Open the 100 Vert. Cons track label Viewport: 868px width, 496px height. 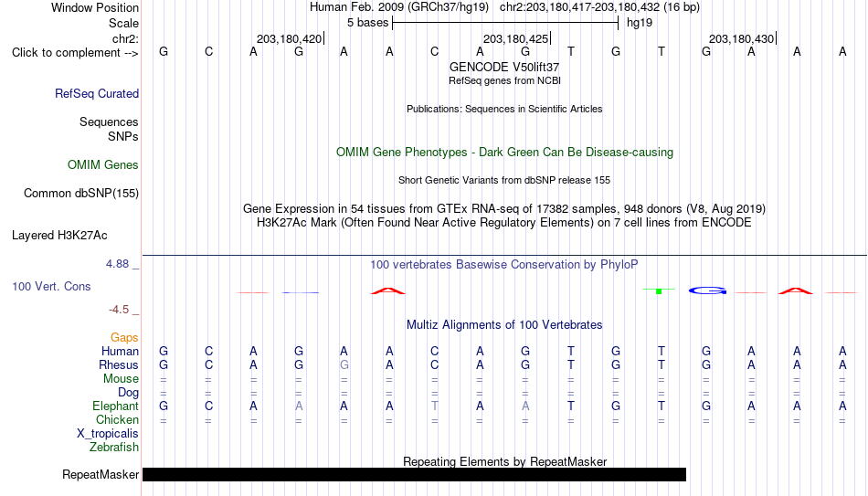[x=51, y=286]
